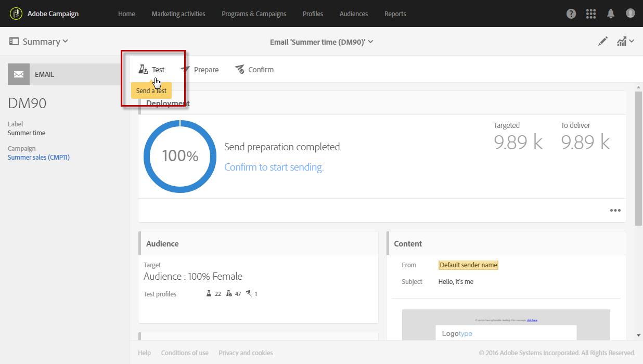Expand the email title 'Summer time (DM90)' dropdown

click(x=321, y=42)
